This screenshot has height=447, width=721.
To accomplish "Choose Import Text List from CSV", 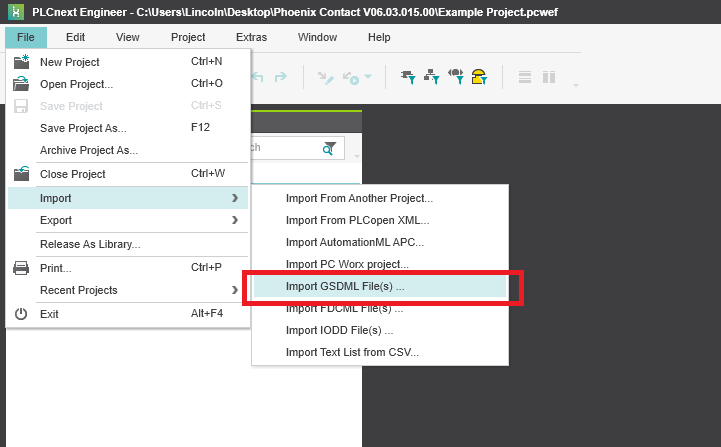I will click(x=352, y=352).
